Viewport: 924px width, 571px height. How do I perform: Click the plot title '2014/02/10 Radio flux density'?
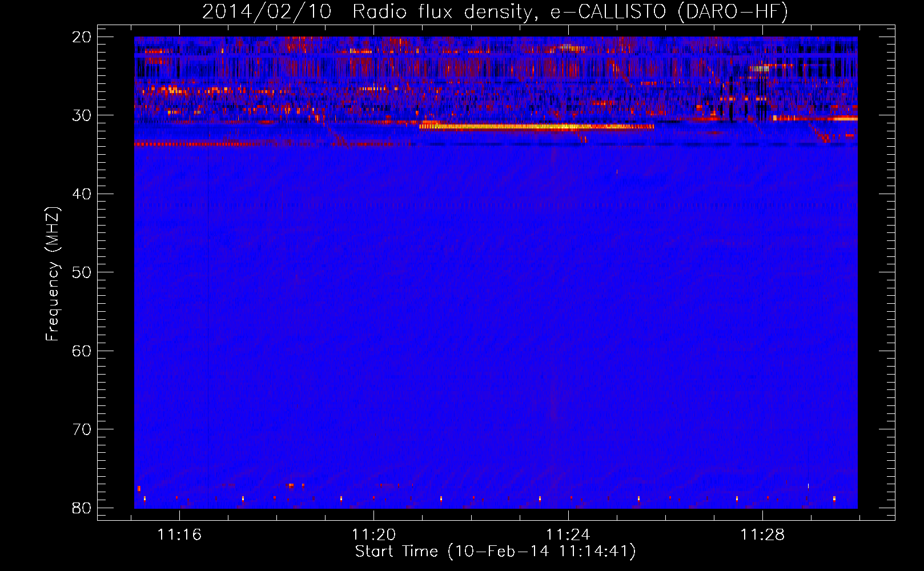[x=495, y=12]
